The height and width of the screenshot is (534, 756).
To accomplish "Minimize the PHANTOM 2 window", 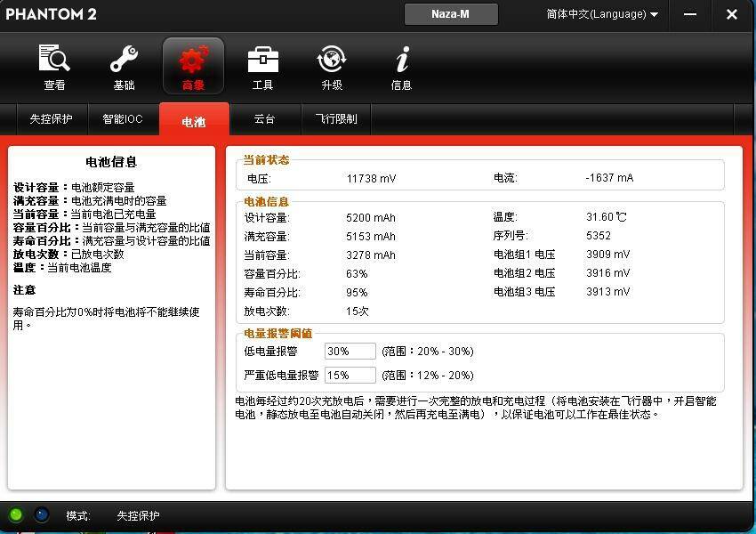I will 690,14.
